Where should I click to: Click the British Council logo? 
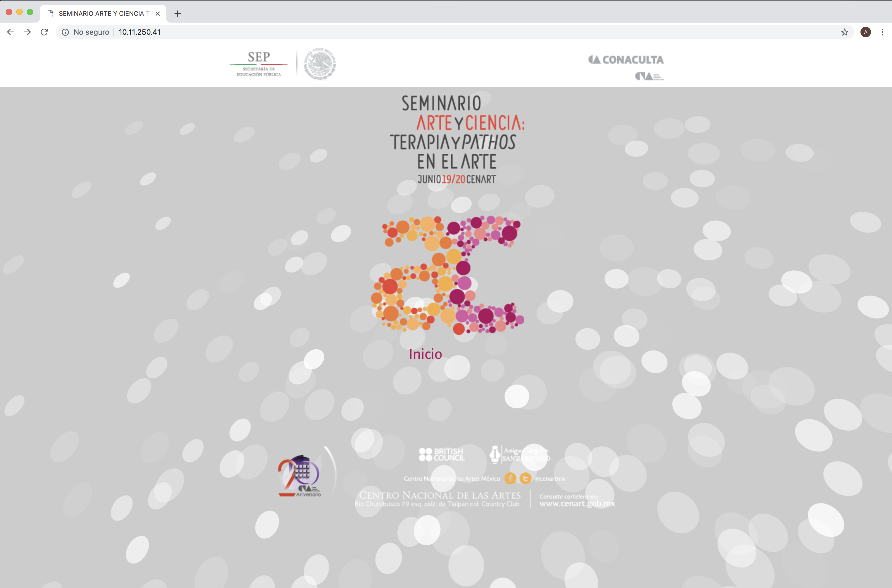(442, 455)
